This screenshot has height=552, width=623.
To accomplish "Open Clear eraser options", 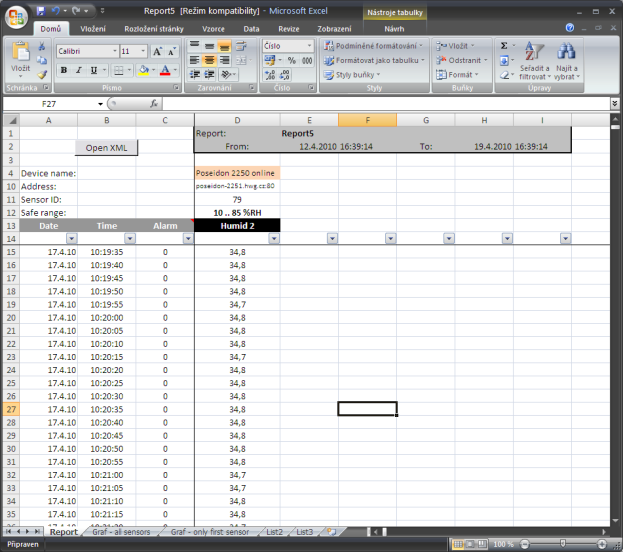I will [x=504, y=75].
